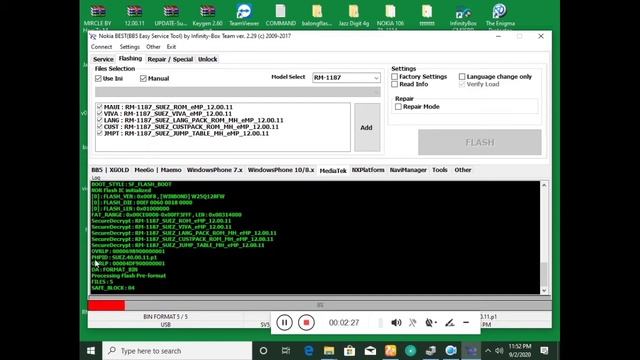This screenshot has width=640, height=360.
Task: Switch to the Unlock tab
Action: (207, 59)
